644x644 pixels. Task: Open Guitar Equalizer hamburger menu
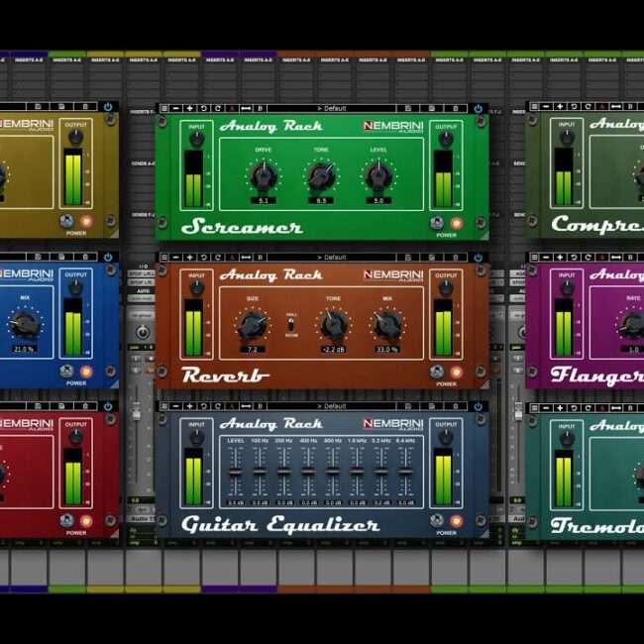coord(163,406)
